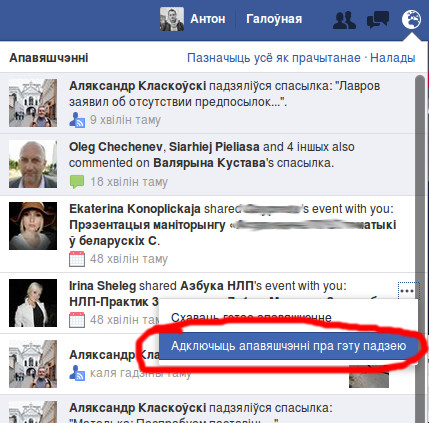Viewport: 429px width, 423px height.
Task: Click the feed share icon by 9 хвілін таму
Action: click(77, 120)
